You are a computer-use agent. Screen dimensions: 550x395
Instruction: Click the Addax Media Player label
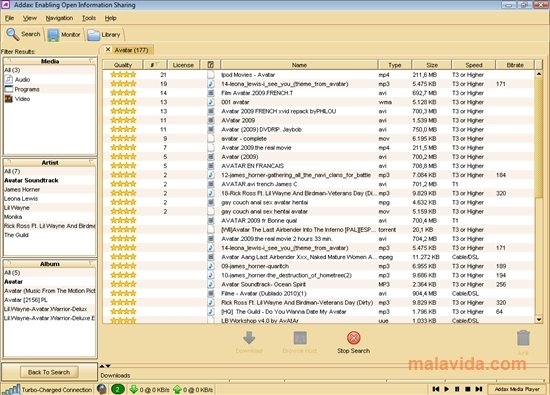click(517, 389)
